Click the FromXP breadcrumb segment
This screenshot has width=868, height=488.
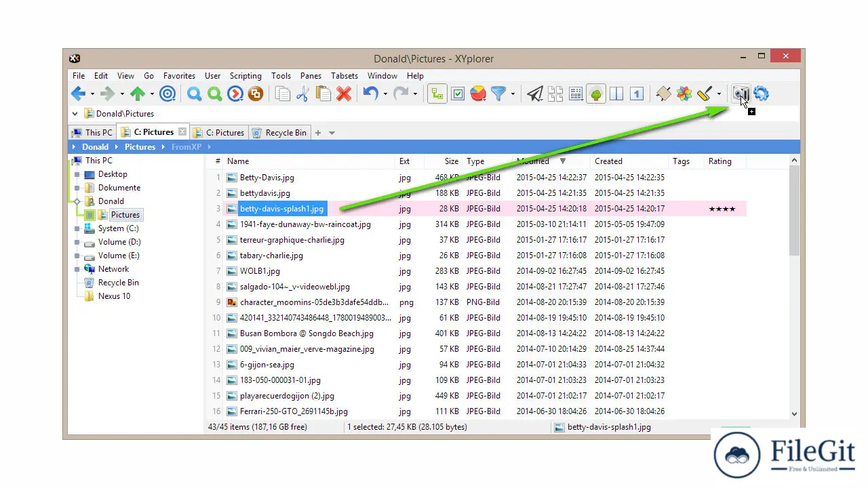(186, 147)
